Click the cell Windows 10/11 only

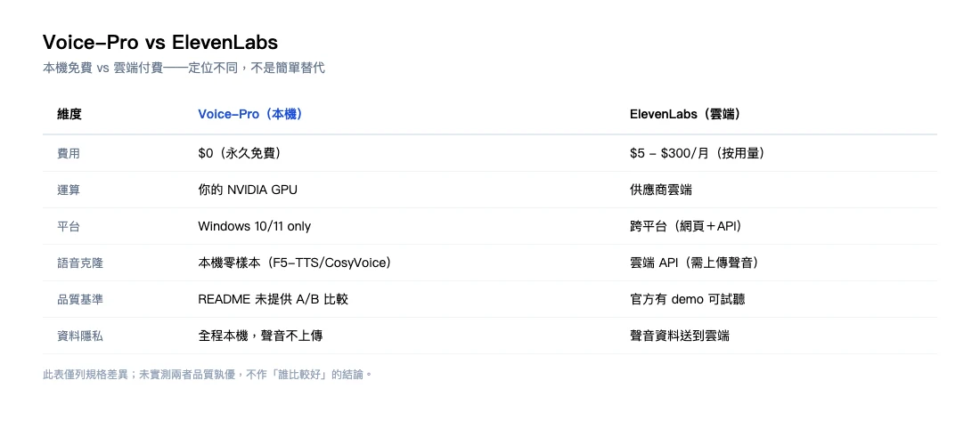255,226
